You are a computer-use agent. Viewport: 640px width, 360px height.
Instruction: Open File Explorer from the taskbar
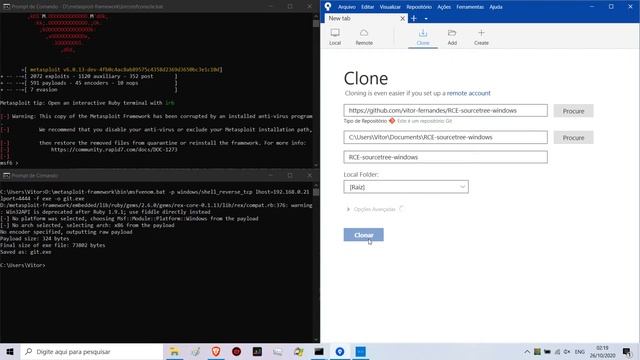174,351
